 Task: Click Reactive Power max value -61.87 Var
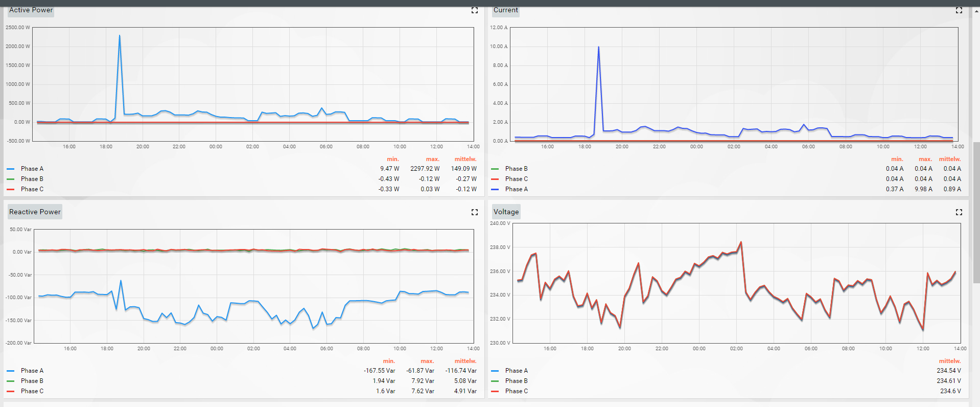[421, 371]
